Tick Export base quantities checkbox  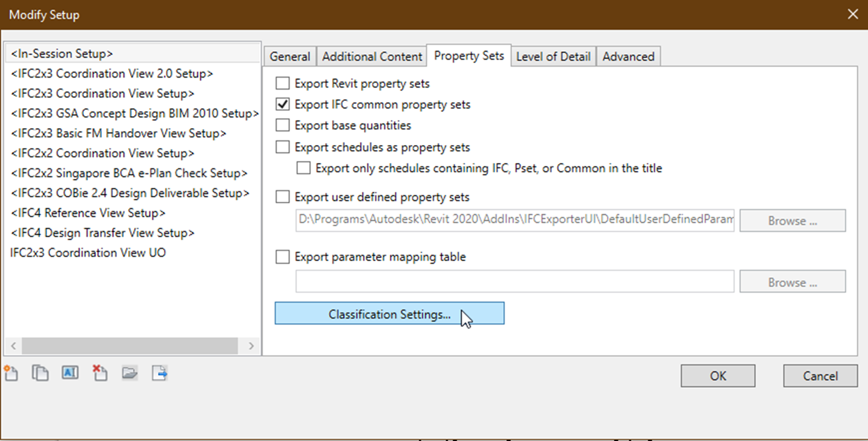click(x=283, y=125)
